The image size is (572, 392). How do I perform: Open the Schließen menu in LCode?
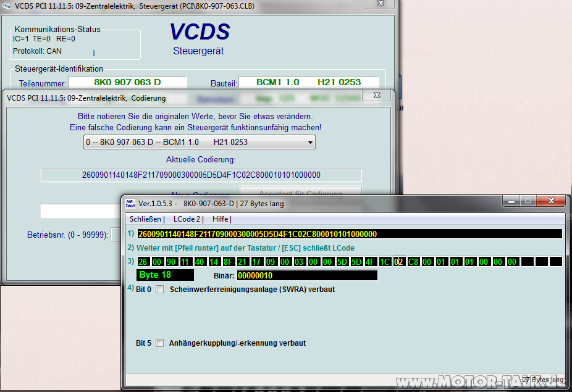tap(146, 219)
